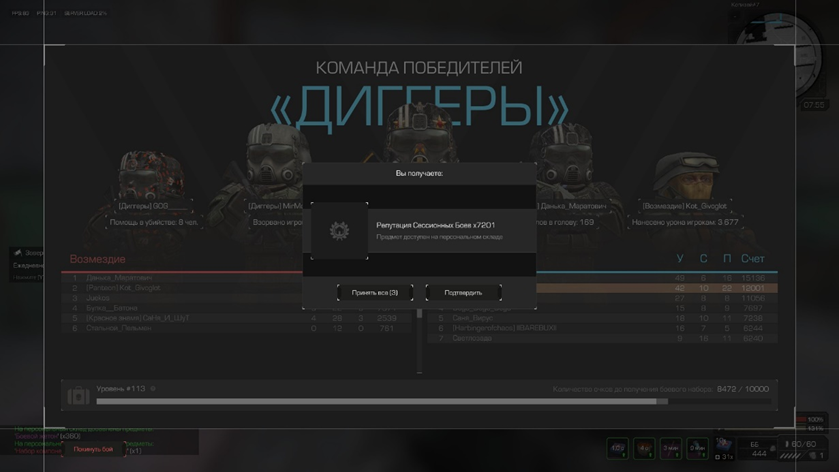The height and width of the screenshot is (472, 839).
Task: Accept all rewards via Принять все (3)
Action: 375,293
